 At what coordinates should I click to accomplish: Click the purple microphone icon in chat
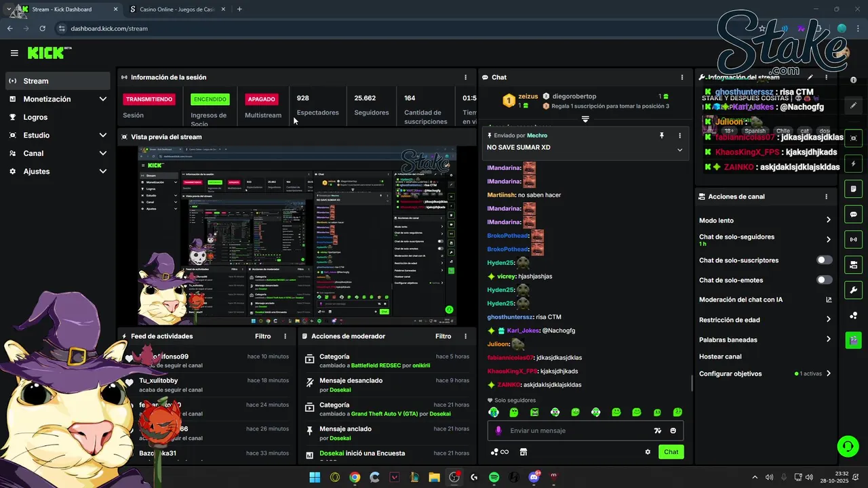pyautogui.click(x=498, y=430)
